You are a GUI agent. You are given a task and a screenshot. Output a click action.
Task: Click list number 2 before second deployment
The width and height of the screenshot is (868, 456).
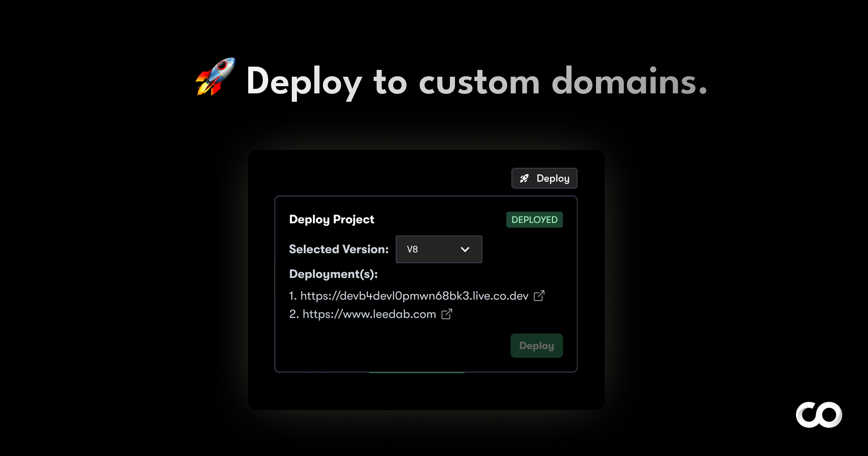(293, 314)
